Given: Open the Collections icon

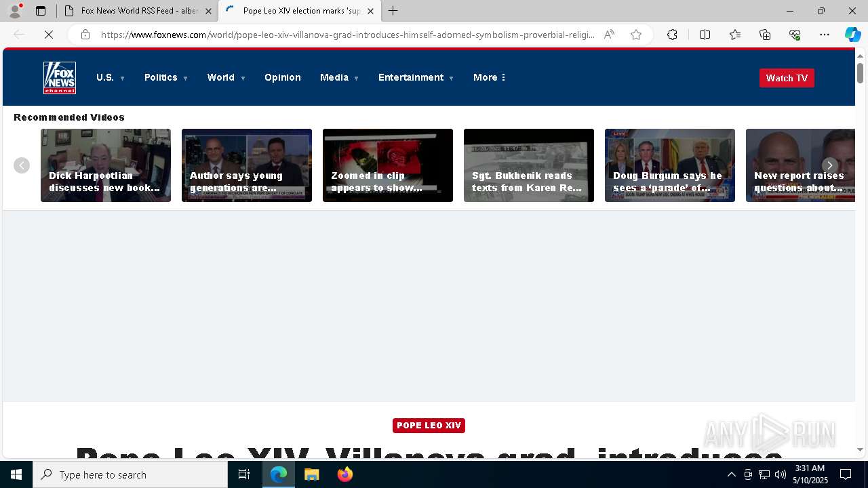Looking at the screenshot, I should pos(765,35).
